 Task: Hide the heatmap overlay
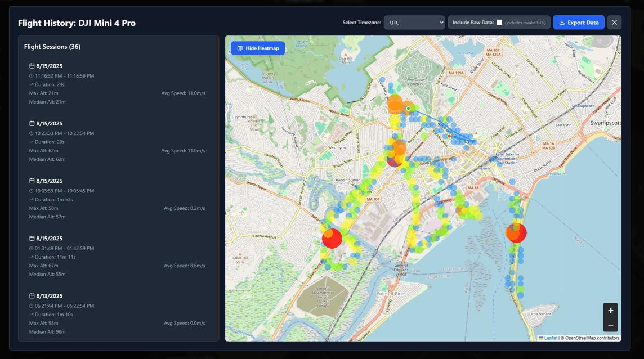[258, 48]
